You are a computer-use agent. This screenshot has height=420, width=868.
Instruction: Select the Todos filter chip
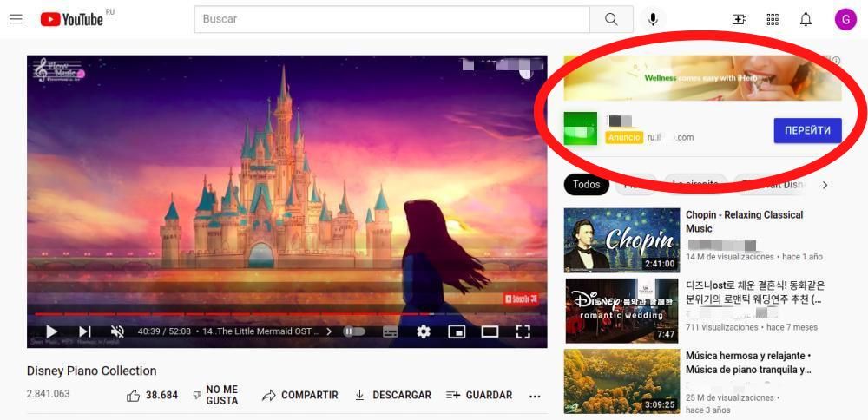click(x=586, y=185)
